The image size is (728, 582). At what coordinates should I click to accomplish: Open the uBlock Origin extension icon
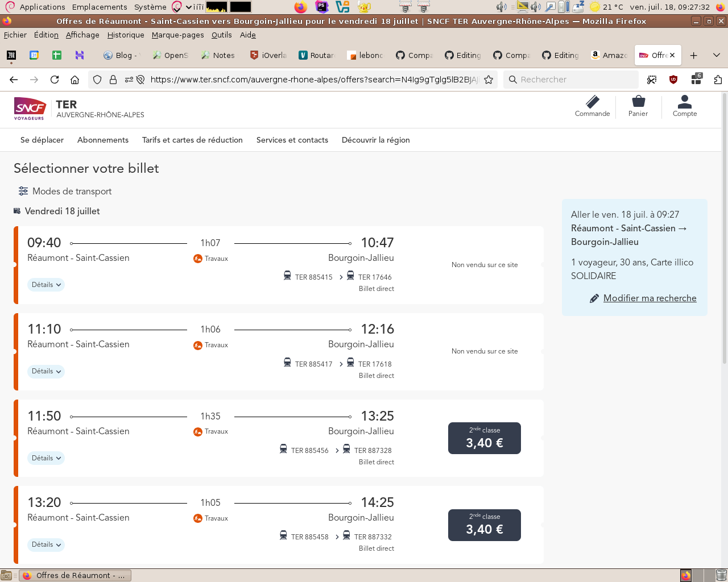(673, 80)
